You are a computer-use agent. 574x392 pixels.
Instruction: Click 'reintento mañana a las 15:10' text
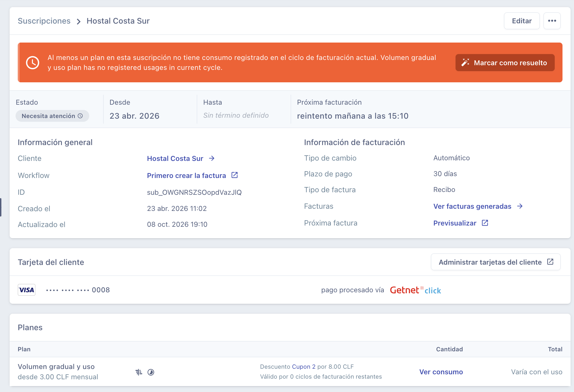[353, 116]
